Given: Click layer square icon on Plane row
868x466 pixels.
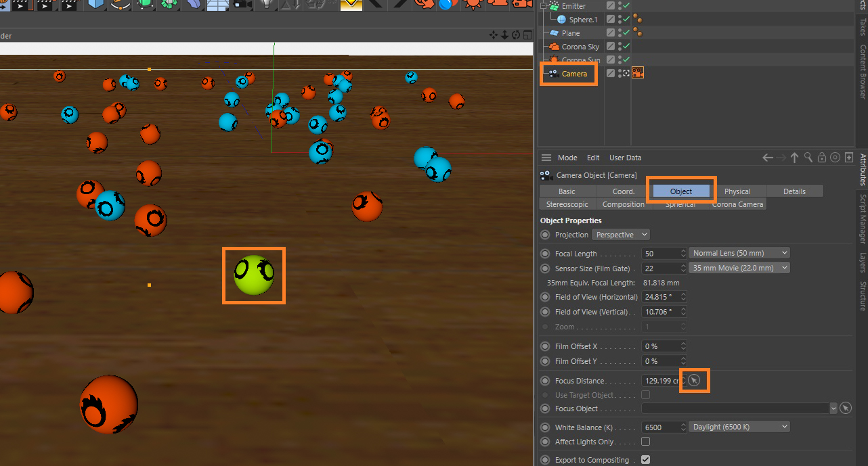Looking at the screenshot, I should point(611,32).
